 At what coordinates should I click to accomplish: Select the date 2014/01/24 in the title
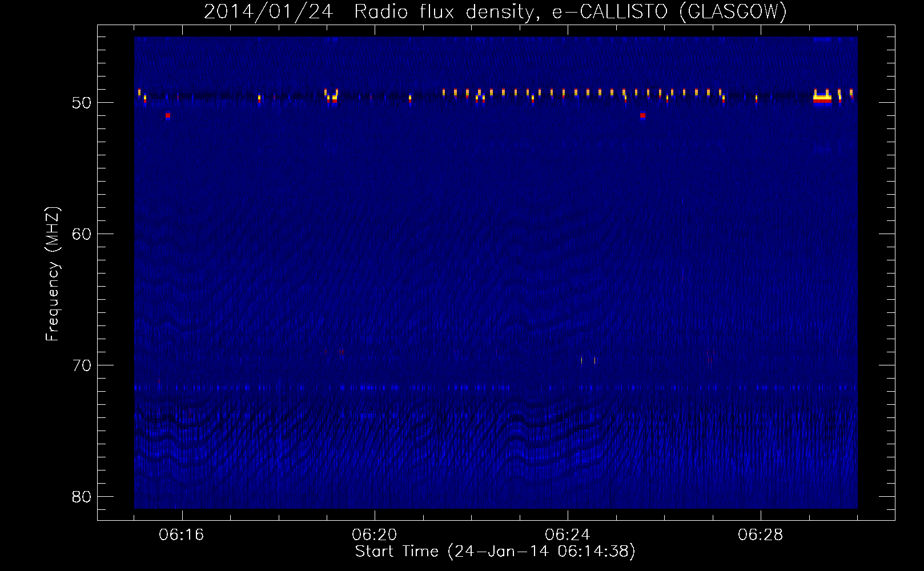pos(268,12)
